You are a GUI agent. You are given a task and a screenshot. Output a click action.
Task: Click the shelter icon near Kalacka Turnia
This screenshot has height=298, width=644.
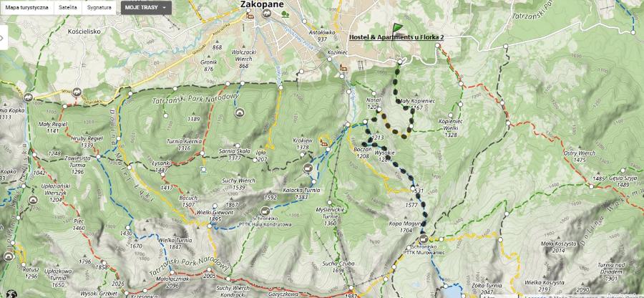(308, 168)
